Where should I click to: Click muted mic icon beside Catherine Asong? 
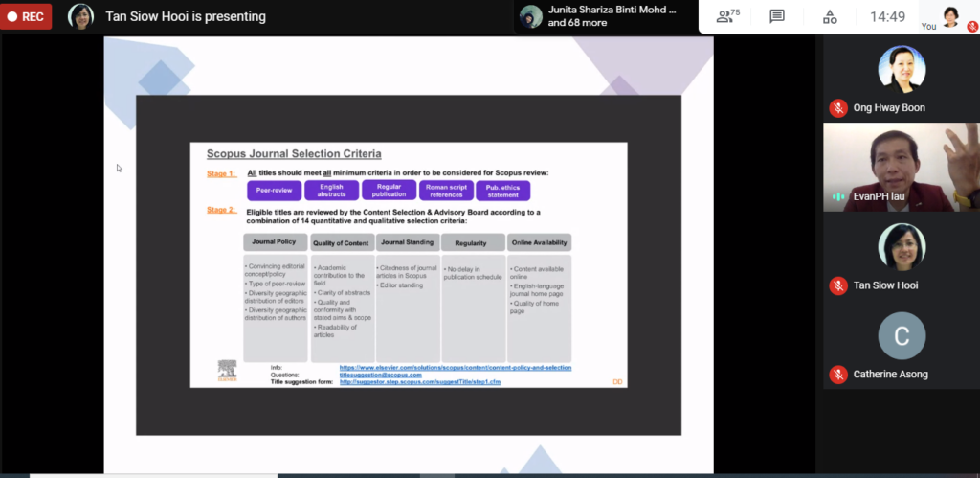pos(838,375)
